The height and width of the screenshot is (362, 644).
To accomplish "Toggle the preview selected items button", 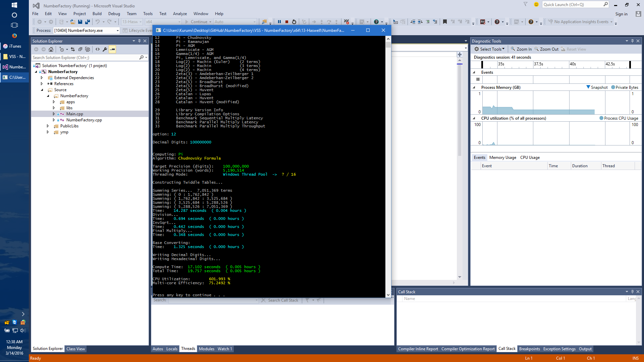I will 112,49.
